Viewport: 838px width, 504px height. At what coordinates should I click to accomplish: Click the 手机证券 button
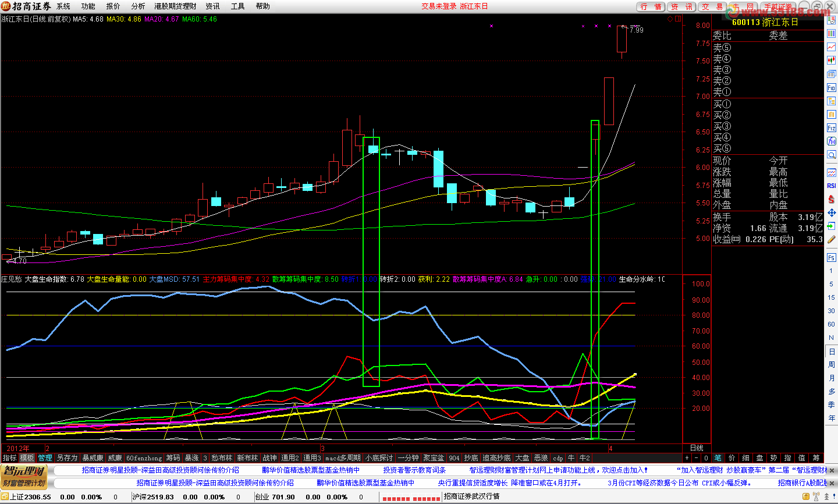coord(778,7)
